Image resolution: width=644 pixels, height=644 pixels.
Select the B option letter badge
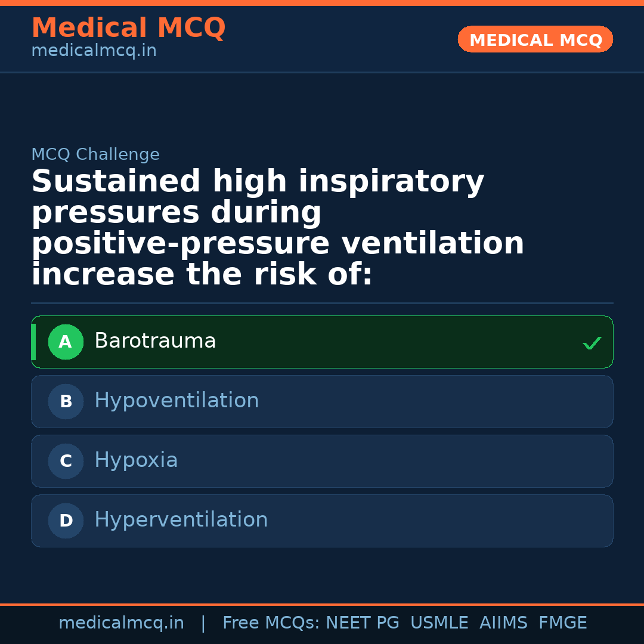click(x=66, y=402)
